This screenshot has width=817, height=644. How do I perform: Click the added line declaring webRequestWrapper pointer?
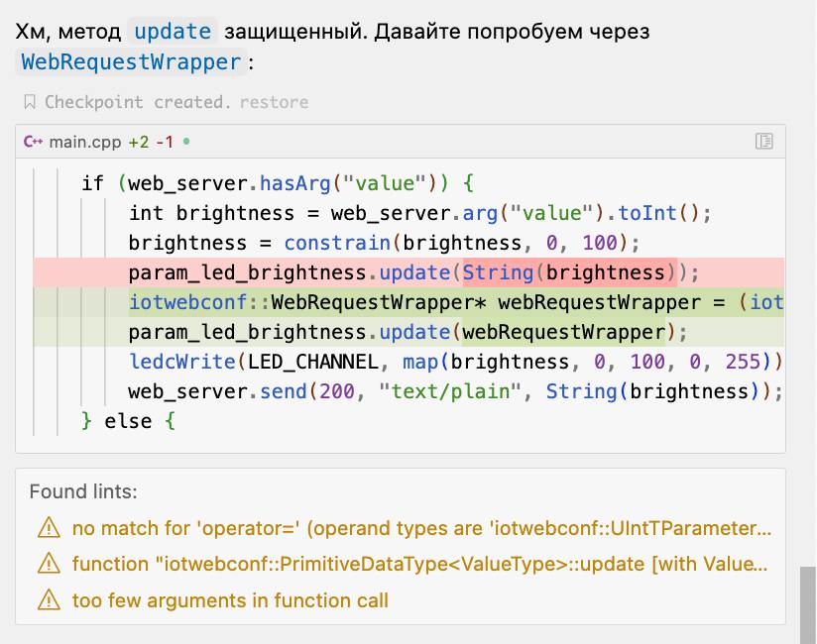tap(456, 302)
